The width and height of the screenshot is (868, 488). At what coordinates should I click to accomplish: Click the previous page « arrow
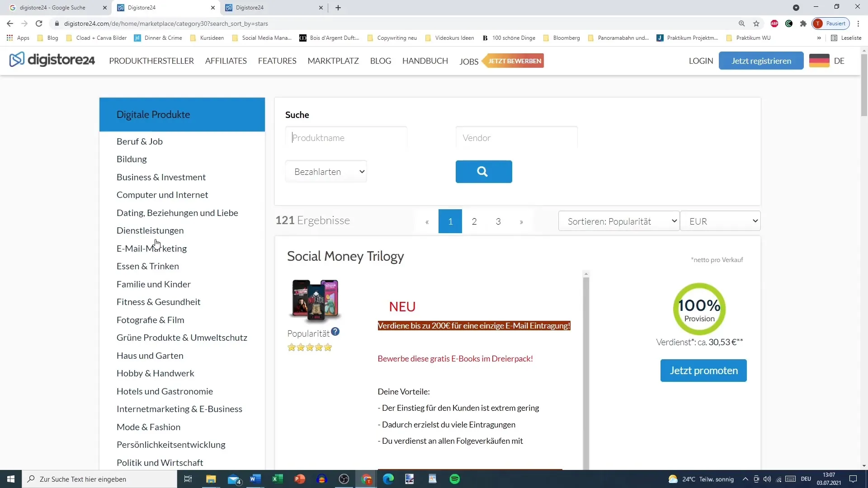[x=427, y=221]
